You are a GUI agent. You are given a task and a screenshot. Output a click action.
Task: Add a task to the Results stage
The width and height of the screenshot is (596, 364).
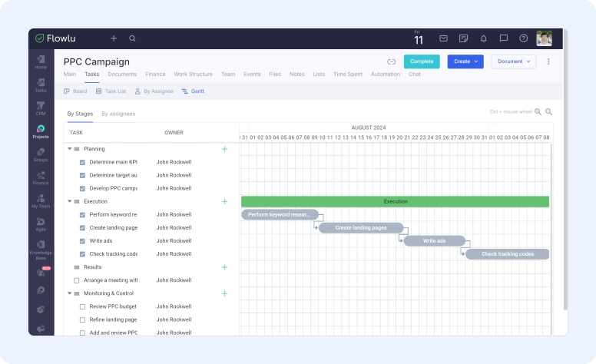[224, 267]
